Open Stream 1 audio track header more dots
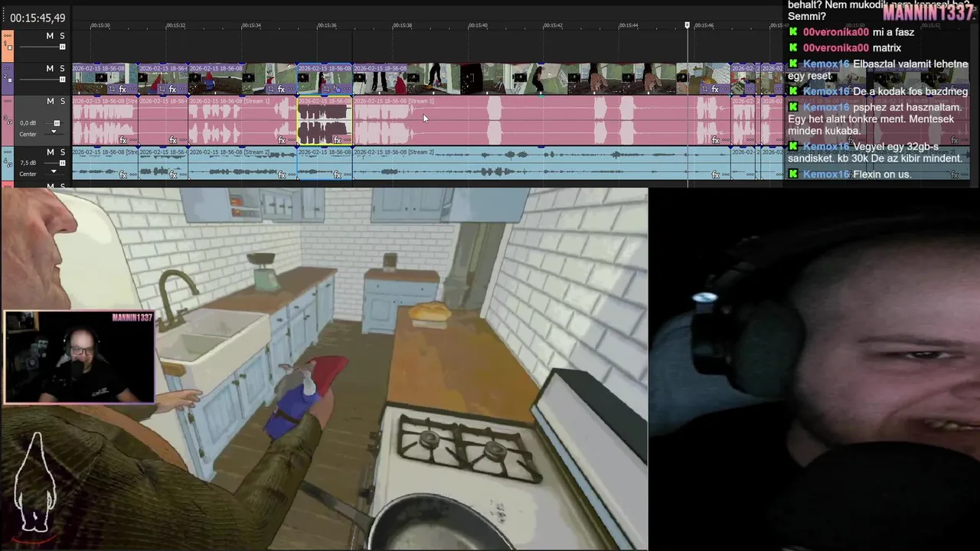 pos(8,101)
